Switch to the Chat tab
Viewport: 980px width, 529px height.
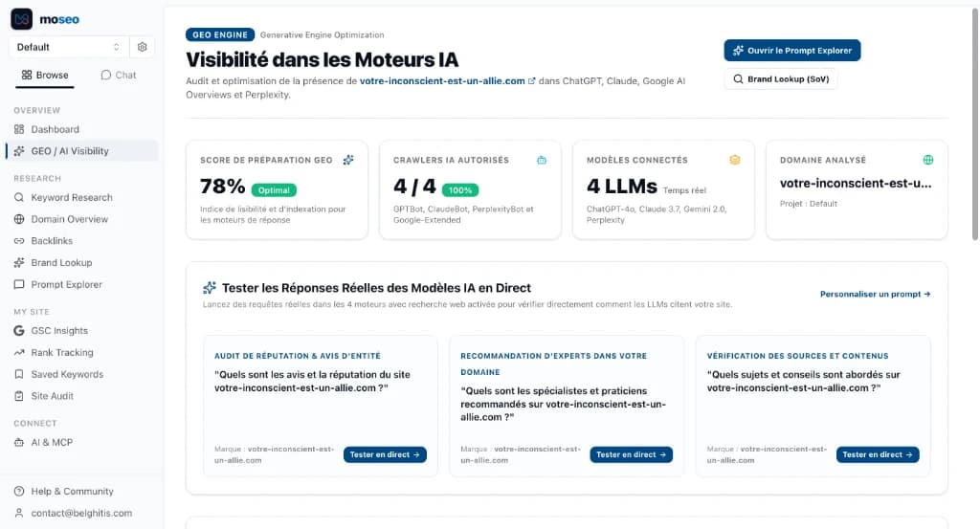[x=118, y=75]
